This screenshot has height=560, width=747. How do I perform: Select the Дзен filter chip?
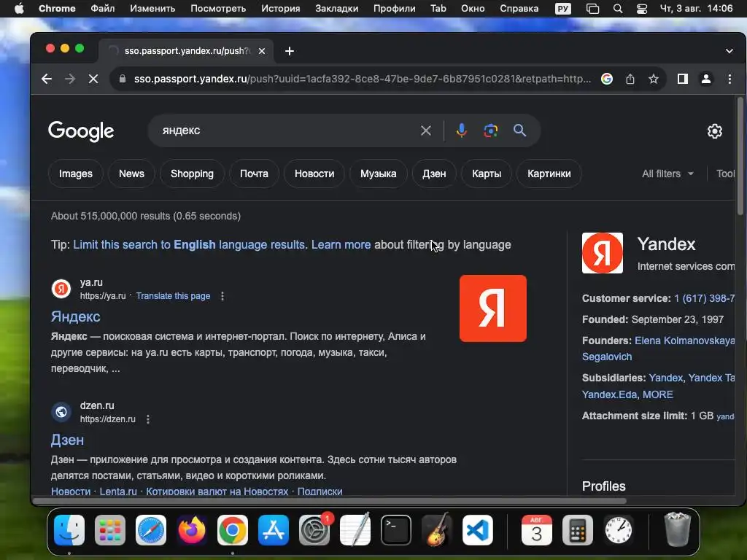pyautogui.click(x=434, y=174)
